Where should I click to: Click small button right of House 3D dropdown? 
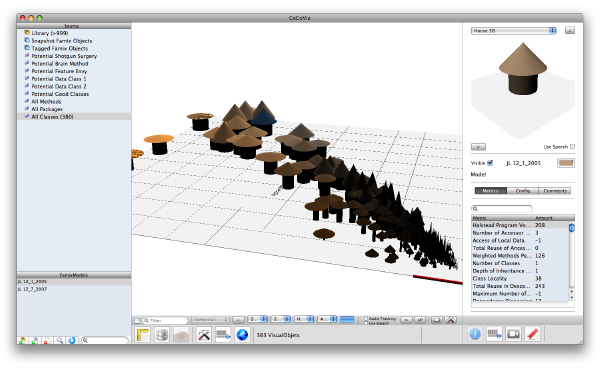tap(570, 30)
